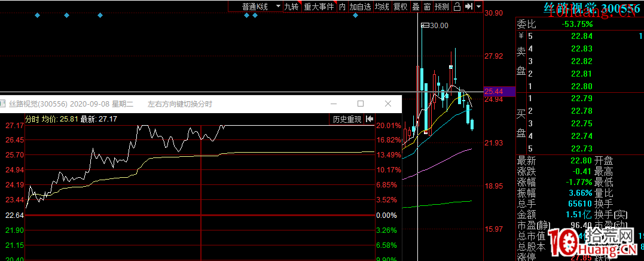Viewport: 644px width, 261px height.
Task: Expand the small dropdown arrow beside jump icon
Action: (x=479, y=6)
